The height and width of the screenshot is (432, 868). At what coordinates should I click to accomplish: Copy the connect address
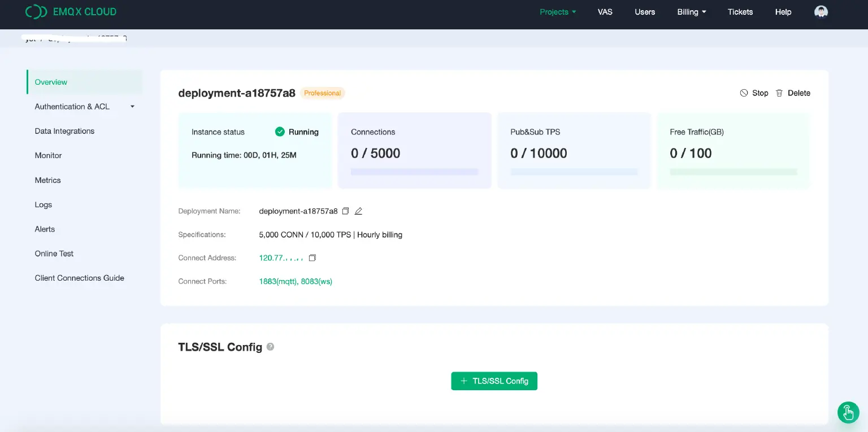[x=312, y=258]
